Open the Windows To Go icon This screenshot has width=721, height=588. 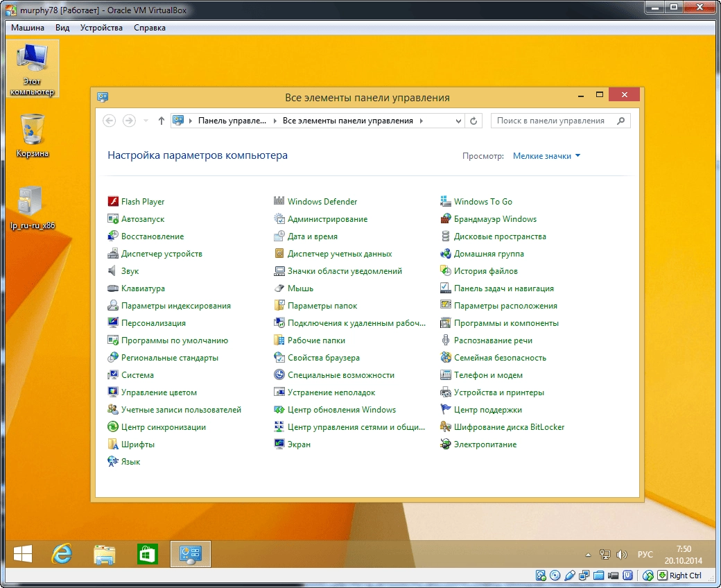pos(446,201)
